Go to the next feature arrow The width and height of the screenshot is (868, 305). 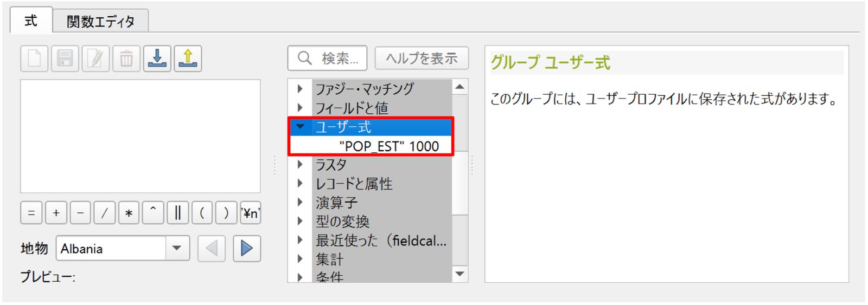[247, 249]
